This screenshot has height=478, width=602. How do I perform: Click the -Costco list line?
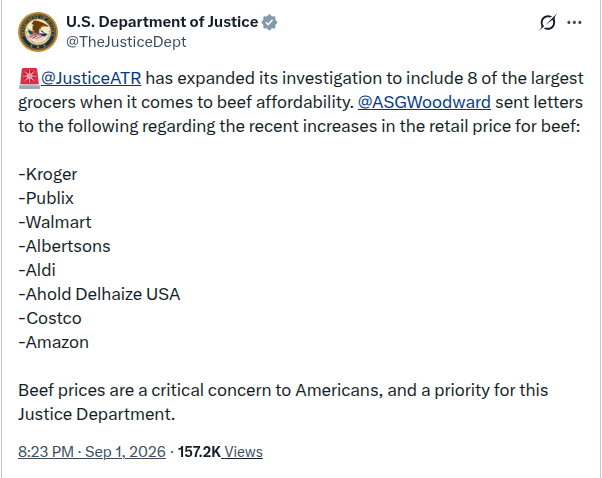pos(50,318)
